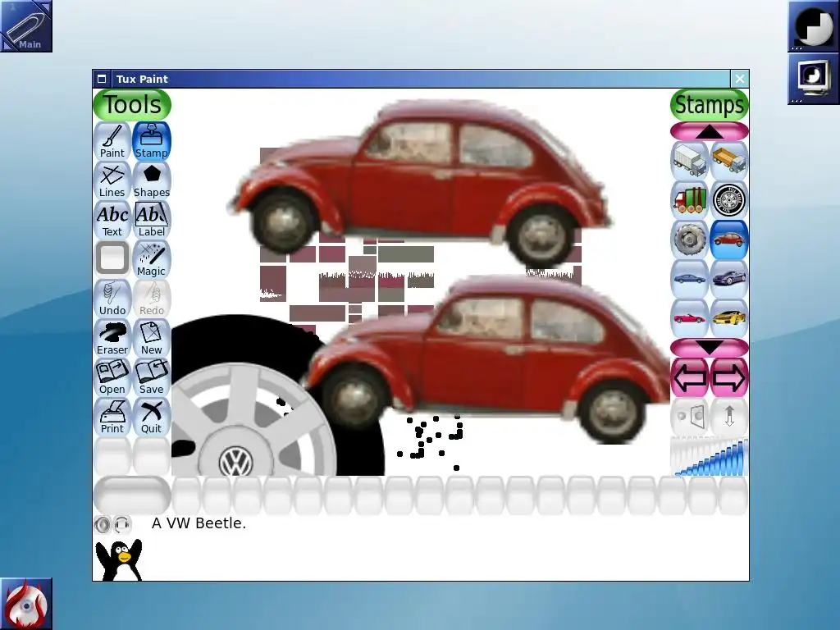Toggle the mirror stamp option

689,416
